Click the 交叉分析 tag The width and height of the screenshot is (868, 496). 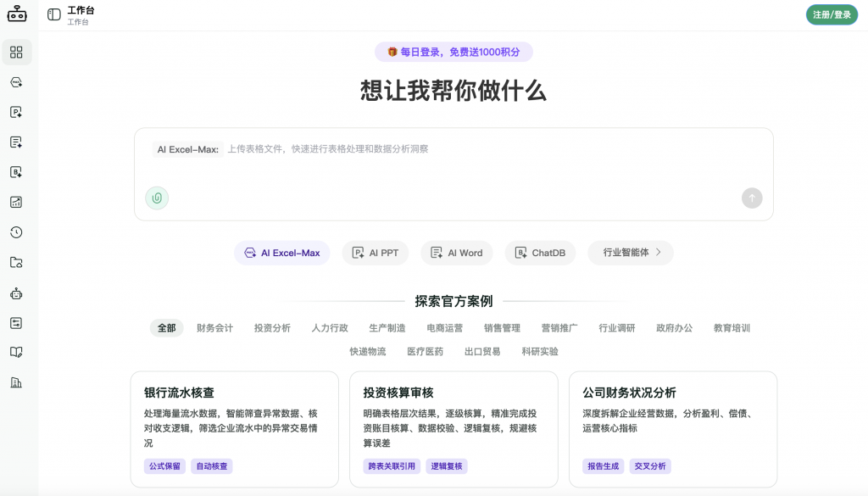(x=650, y=466)
